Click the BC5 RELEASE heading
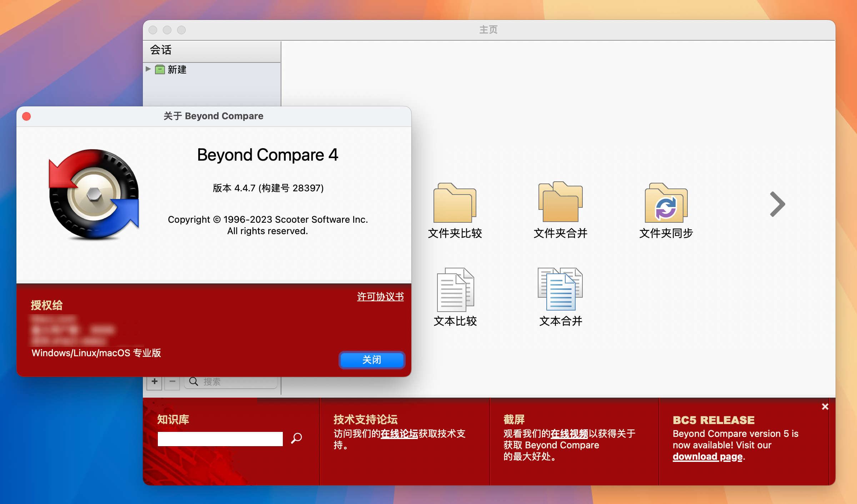This screenshot has width=857, height=504. coord(713,420)
